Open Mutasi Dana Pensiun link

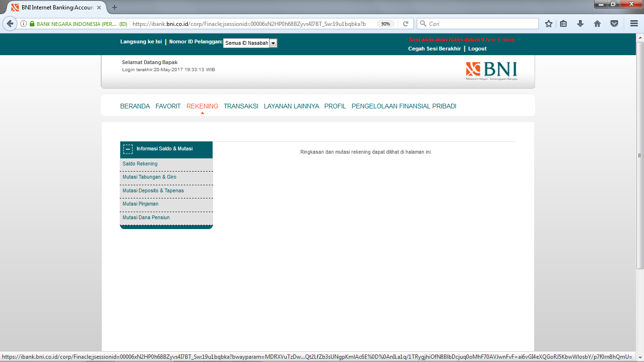(x=146, y=217)
